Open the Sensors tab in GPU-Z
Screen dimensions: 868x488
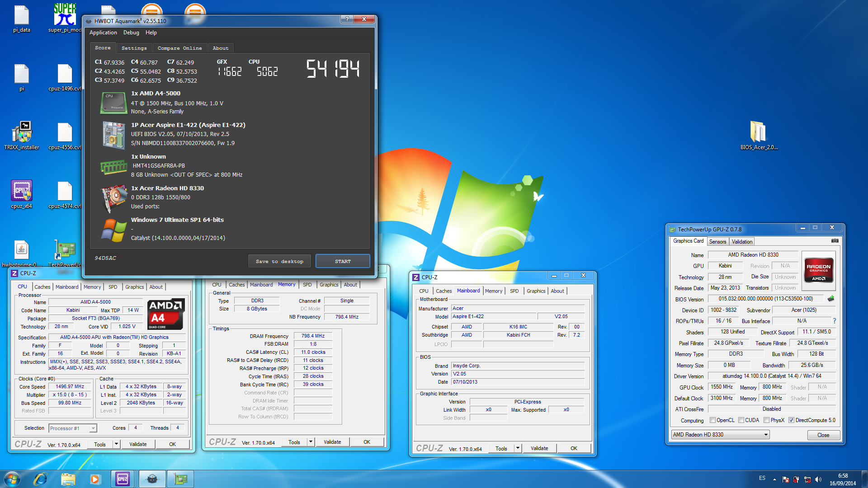click(717, 242)
